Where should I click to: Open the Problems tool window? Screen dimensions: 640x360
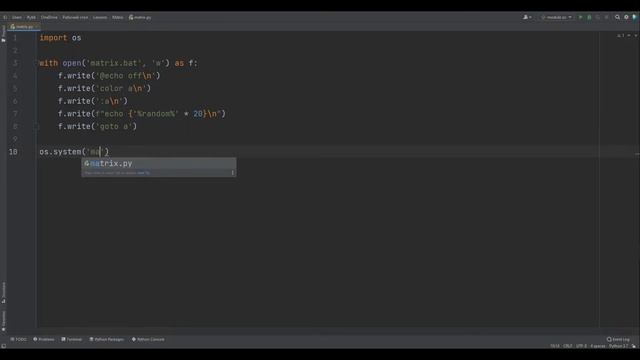[44, 339]
